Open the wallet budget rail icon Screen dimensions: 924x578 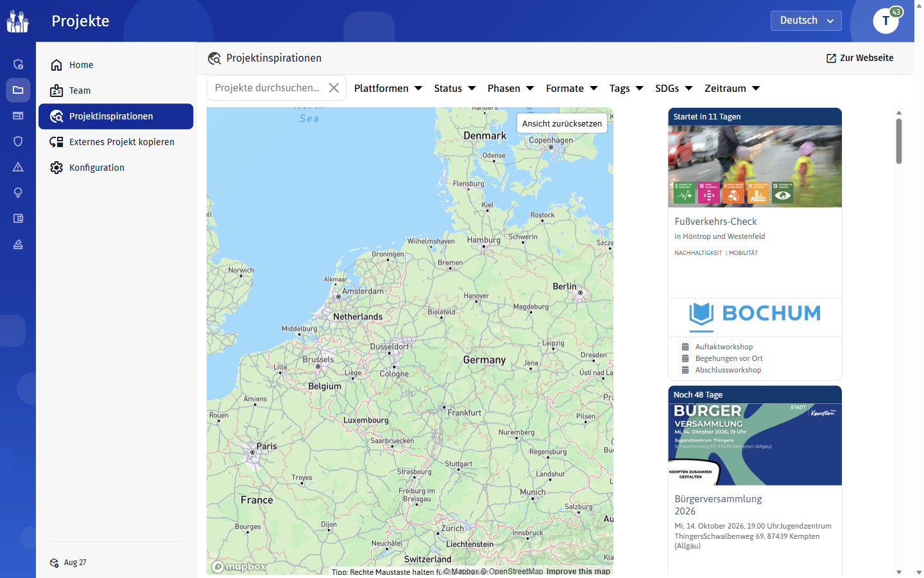point(18,218)
